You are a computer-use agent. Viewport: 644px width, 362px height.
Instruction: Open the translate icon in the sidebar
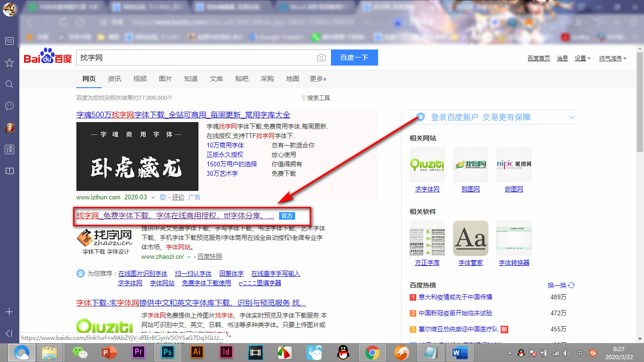click(9, 149)
